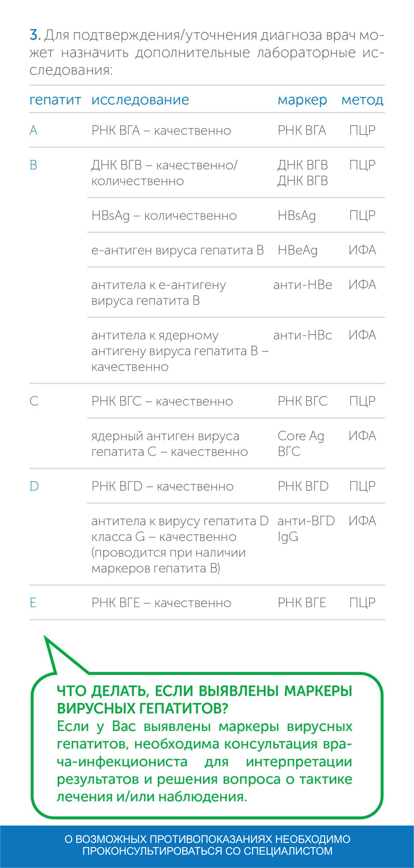Click the 'анти-HBe' marker cell
414x868 pixels.
(303, 285)
